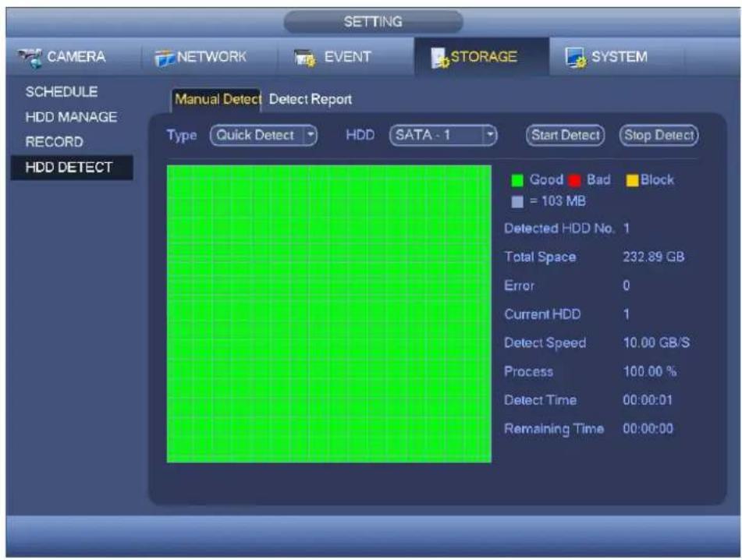Viewport: 742px width, 560px height.
Task: Click the Start Detect button
Action: click(x=566, y=135)
